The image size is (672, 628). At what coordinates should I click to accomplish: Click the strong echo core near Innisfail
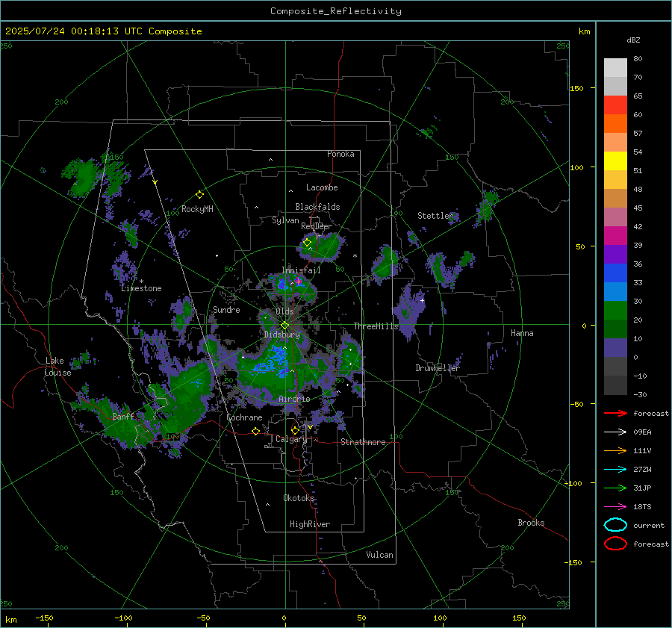pyautogui.click(x=298, y=282)
